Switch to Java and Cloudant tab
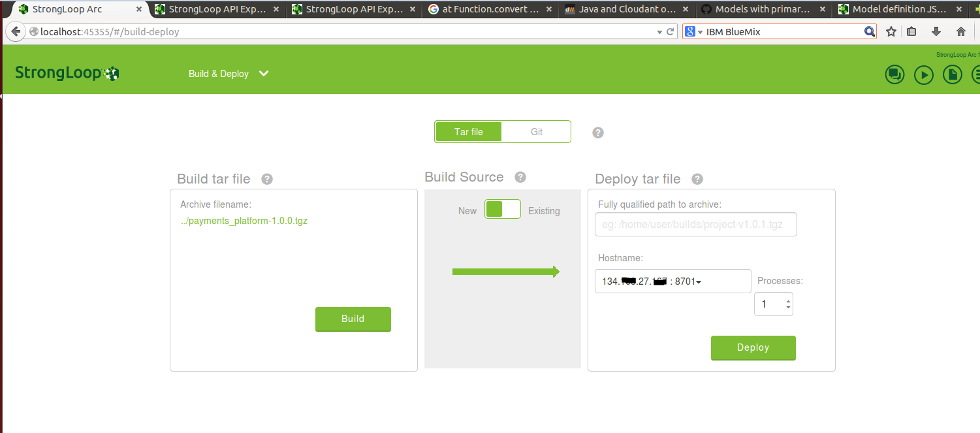 coord(627,10)
